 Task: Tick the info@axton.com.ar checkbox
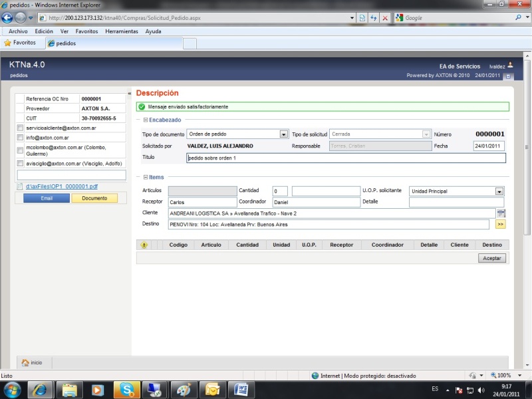point(21,137)
